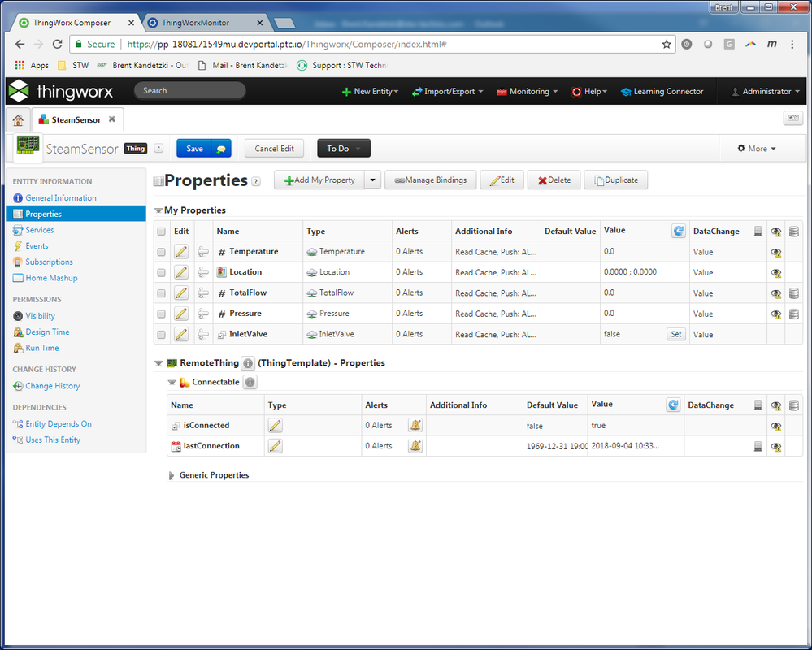Open the Help menu
The height and width of the screenshot is (650, 812).
589,92
